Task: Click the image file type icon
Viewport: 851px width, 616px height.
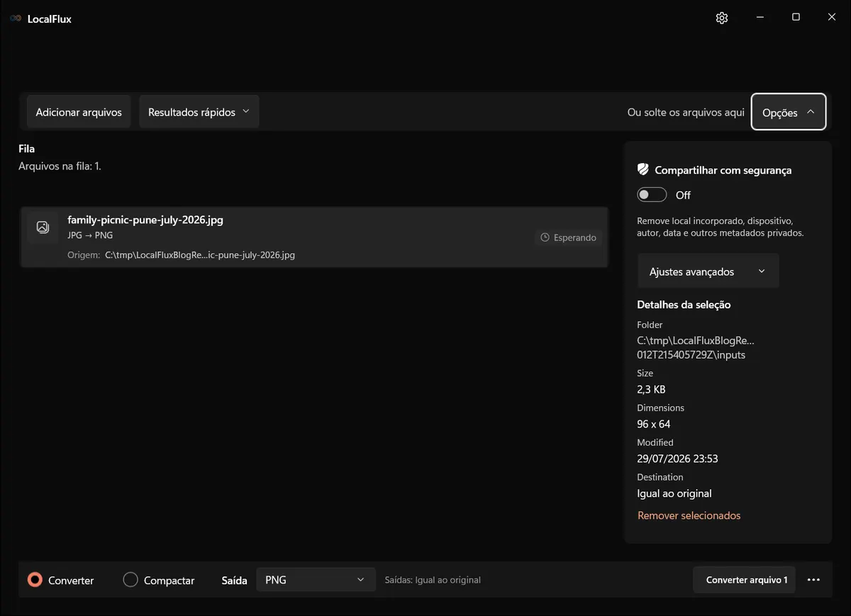Action: (43, 227)
